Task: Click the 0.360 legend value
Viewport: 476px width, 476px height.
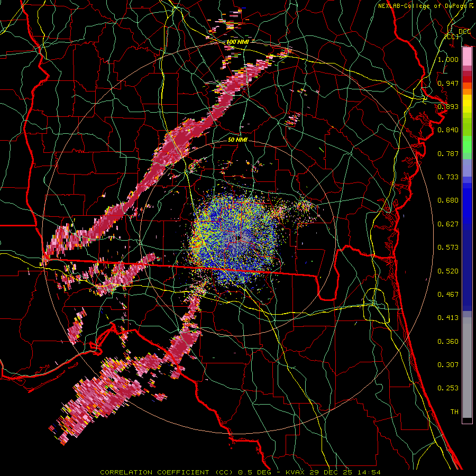Action: [448, 341]
